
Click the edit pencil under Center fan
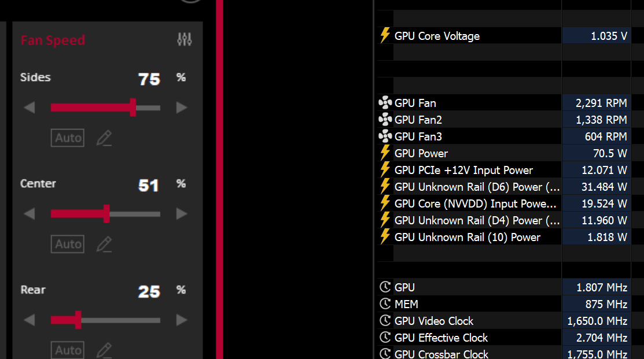pos(104,244)
